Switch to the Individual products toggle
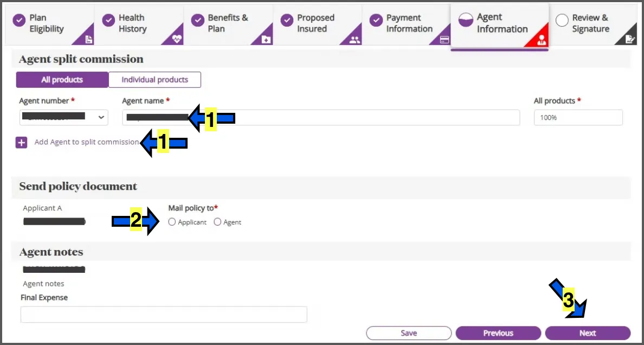This screenshot has width=644, height=345. tap(155, 80)
